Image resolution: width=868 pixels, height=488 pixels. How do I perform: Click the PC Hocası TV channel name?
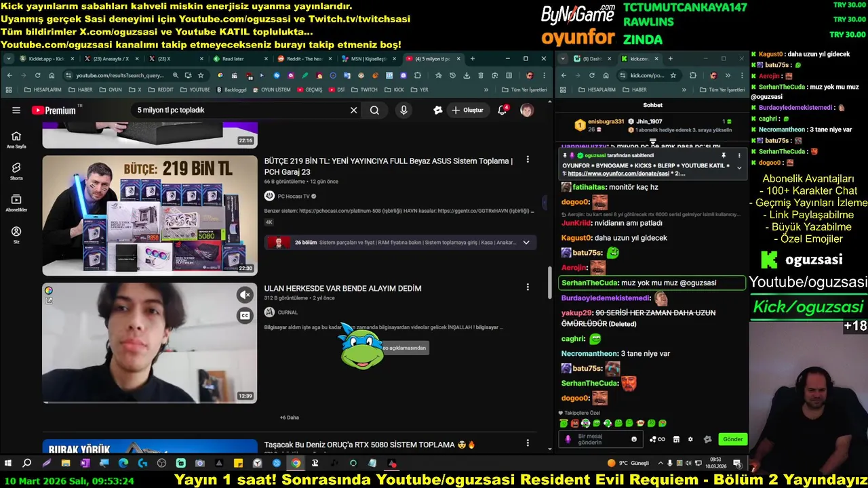[294, 197]
